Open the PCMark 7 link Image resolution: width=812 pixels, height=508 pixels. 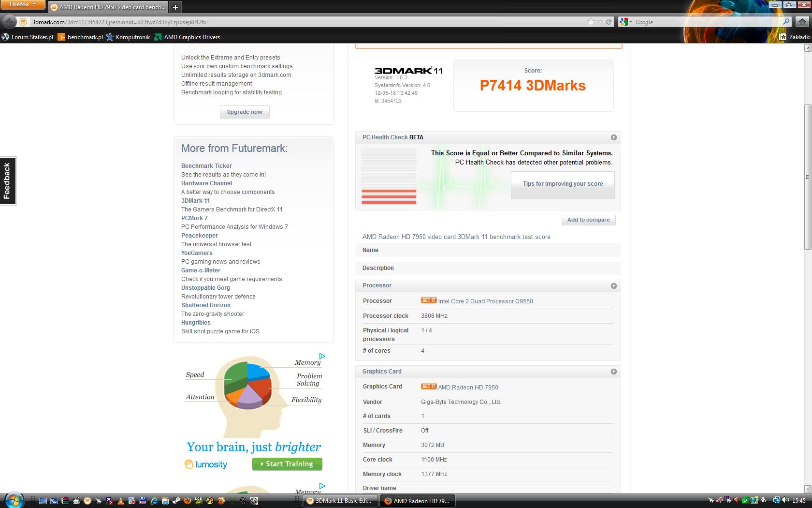(194, 218)
